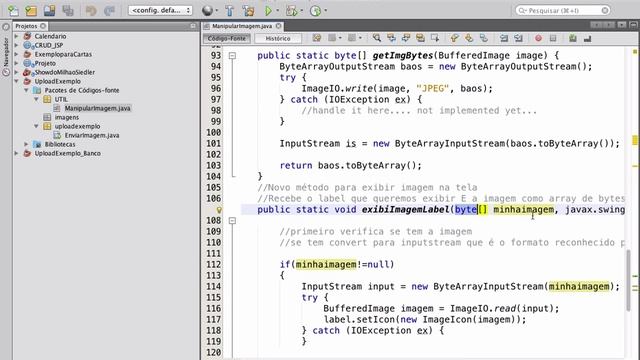Click the New Project toolbar icon
The width and height of the screenshot is (640, 360).
(31, 11)
